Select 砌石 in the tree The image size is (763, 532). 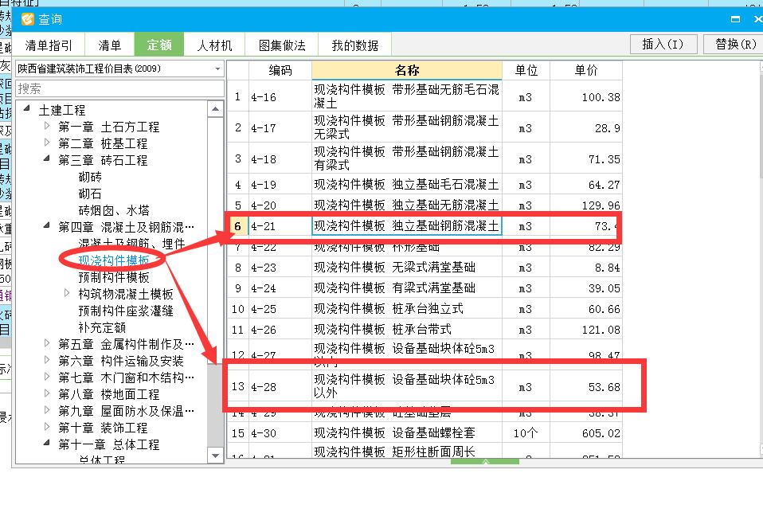point(90,194)
